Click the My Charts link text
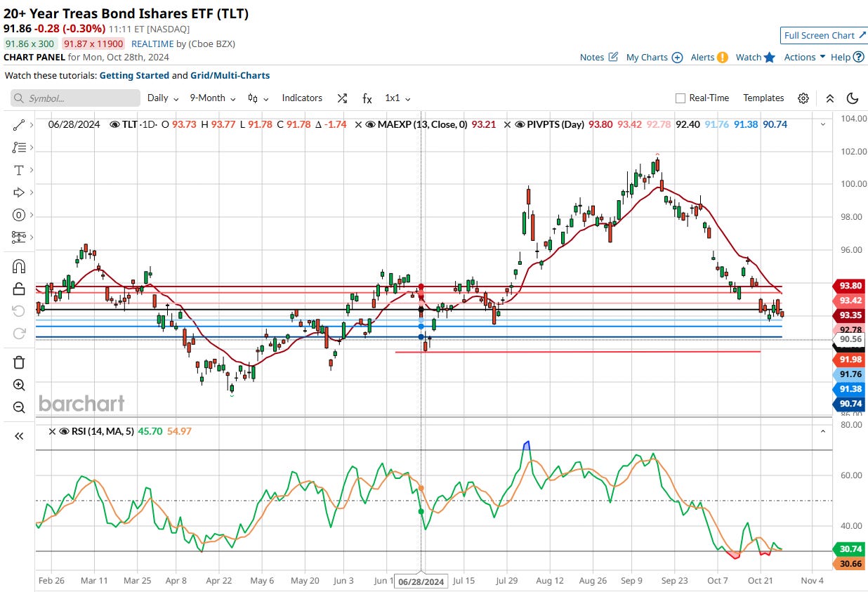 tap(647, 58)
